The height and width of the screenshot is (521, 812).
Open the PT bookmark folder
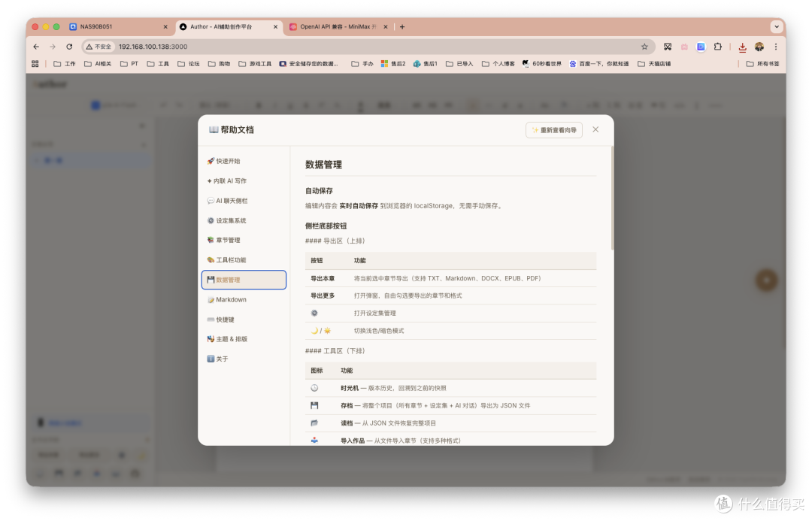tap(129, 64)
